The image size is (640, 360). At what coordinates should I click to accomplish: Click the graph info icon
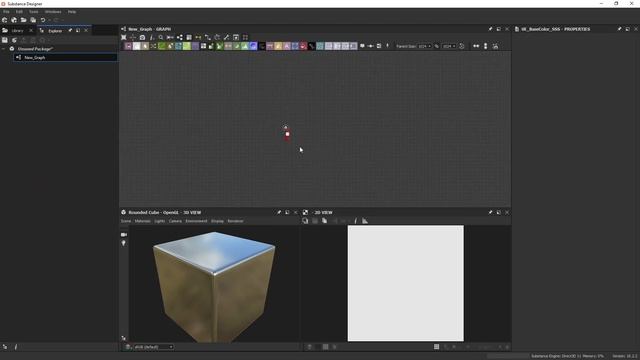152,37
